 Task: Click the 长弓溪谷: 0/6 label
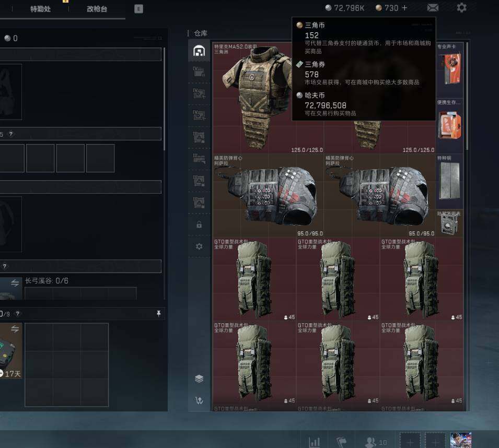coord(47,281)
